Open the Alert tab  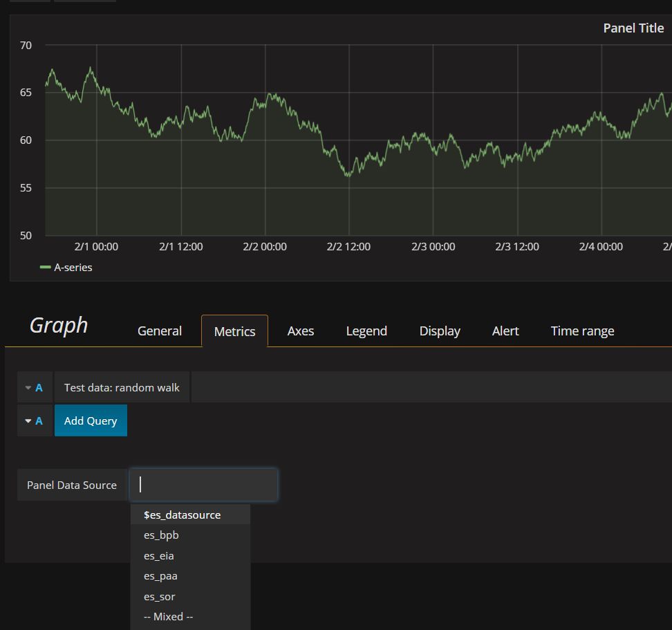(x=505, y=331)
